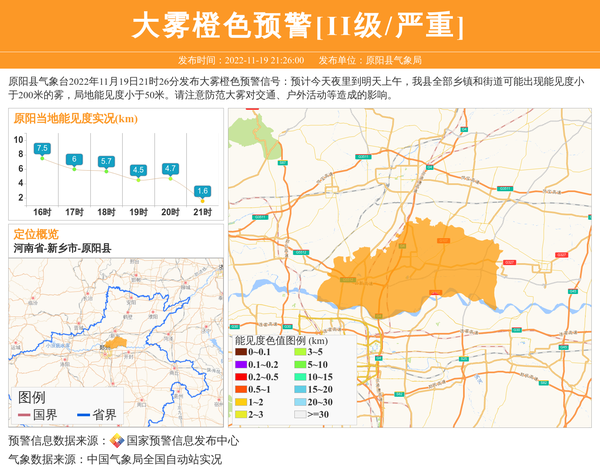
Task: Click the 中国气象局全国自动站实况 source text
Action: point(154,459)
